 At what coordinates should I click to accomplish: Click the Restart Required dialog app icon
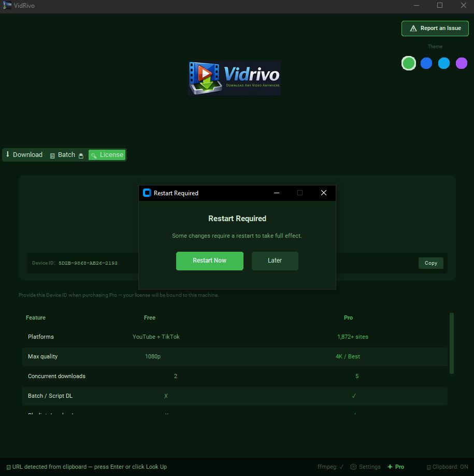point(147,193)
